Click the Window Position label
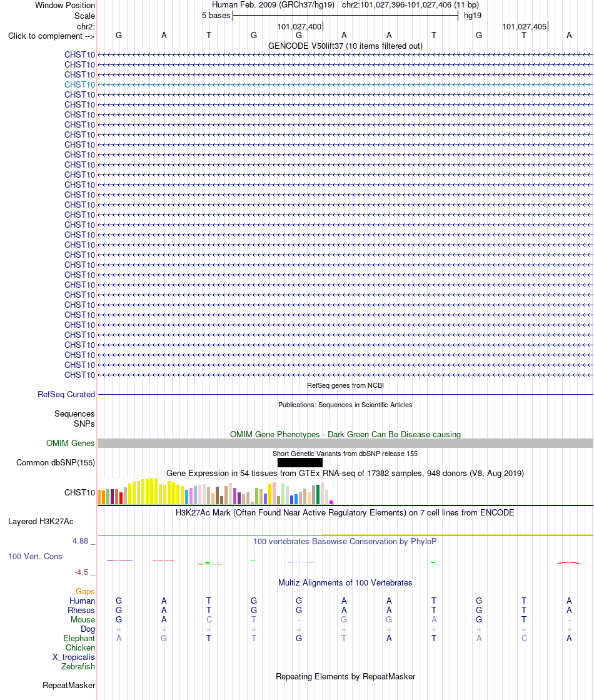The image size is (594, 700). coord(64,6)
